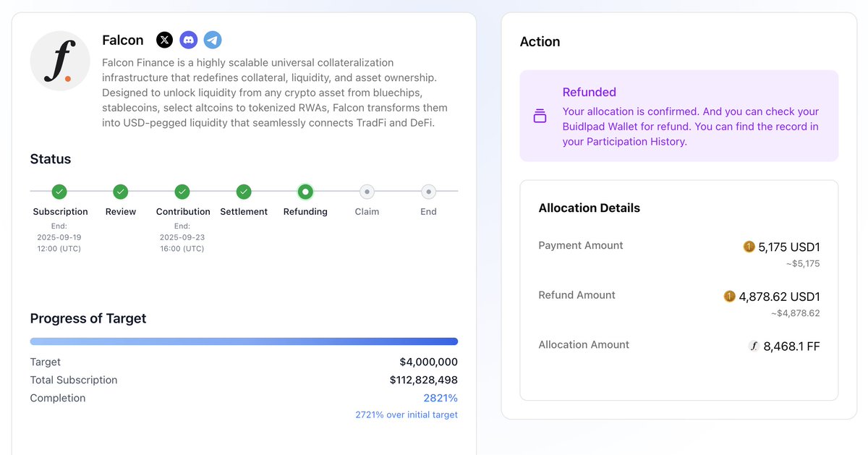Click the active Refunding step marker
The image size is (868, 455).
(305, 192)
